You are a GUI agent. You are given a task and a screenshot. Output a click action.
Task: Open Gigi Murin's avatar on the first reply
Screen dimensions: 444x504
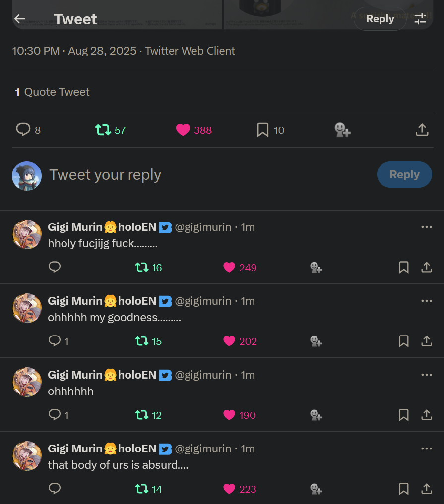pyautogui.click(x=27, y=234)
